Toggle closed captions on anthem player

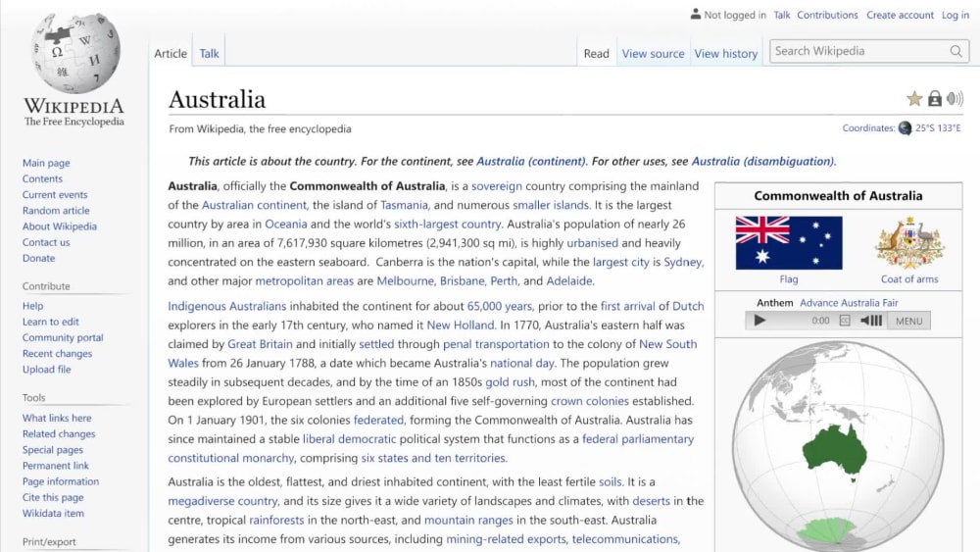point(845,321)
